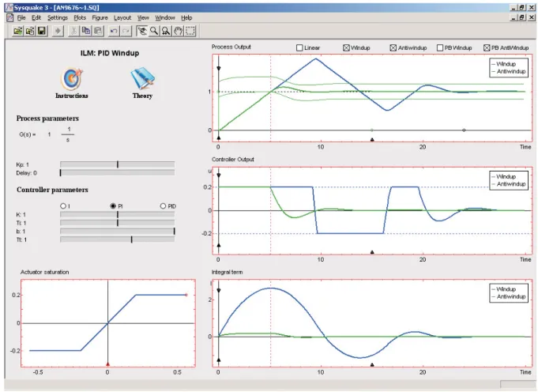The width and height of the screenshot is (538, 392).
Task: Click the Actuator saturation plot title
Action: [44, 272]
